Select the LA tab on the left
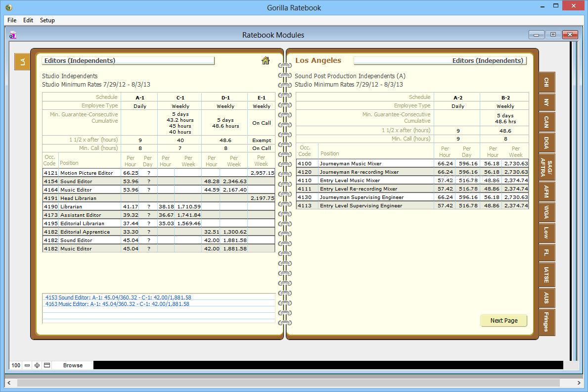 click(x=22, y=61)
